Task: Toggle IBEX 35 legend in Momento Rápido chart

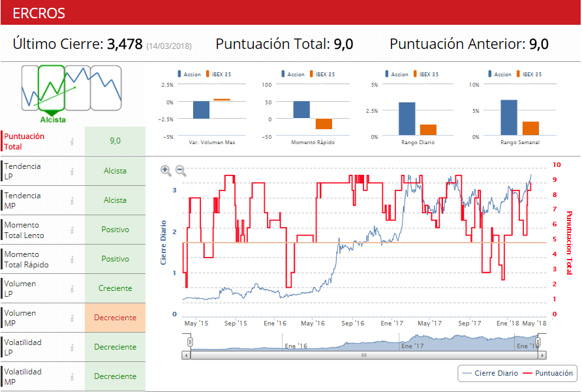Action: point(322,74)
